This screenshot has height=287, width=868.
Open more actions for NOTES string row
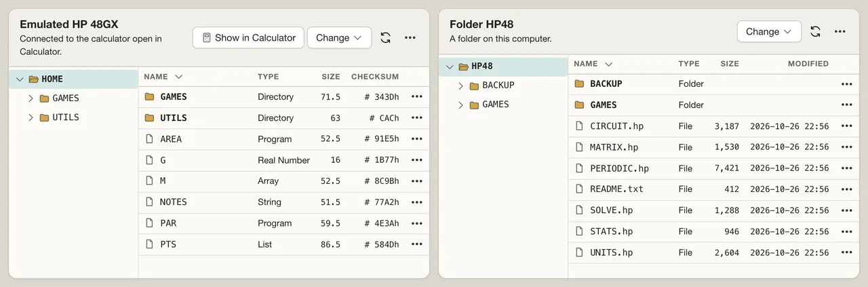(x=416, y=202)
